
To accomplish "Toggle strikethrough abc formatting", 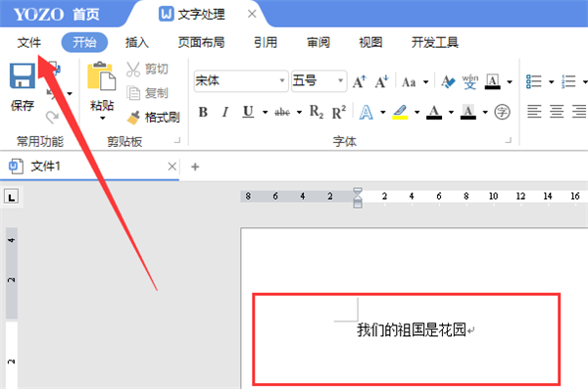I will tap(282, 112).
